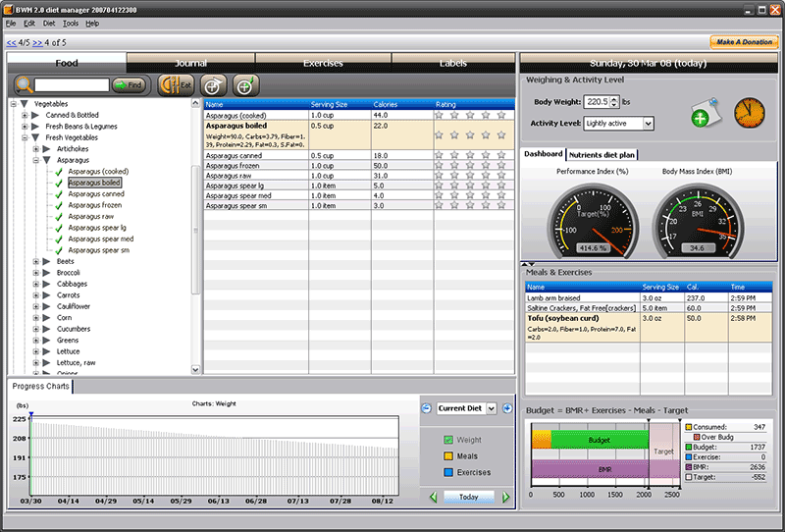Open the Tools menu

click(70, 24)
